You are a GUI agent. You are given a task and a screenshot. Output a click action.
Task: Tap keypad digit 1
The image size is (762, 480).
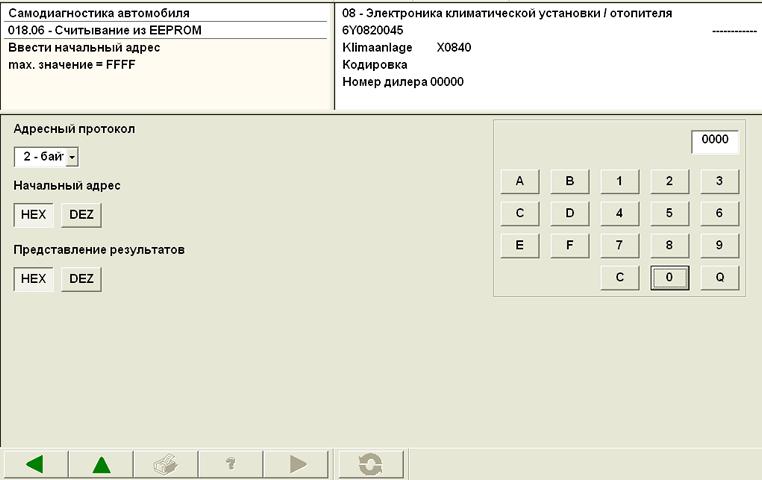pyautogui.click(x=620, y=181)
